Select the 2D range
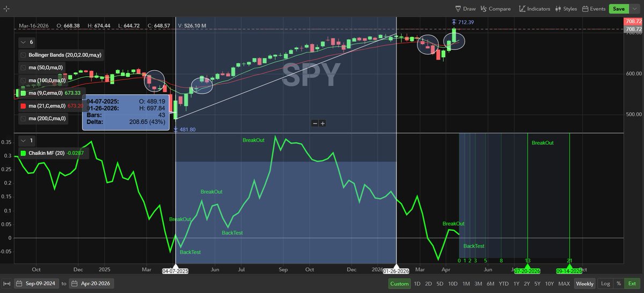 (x=428, y=284)
